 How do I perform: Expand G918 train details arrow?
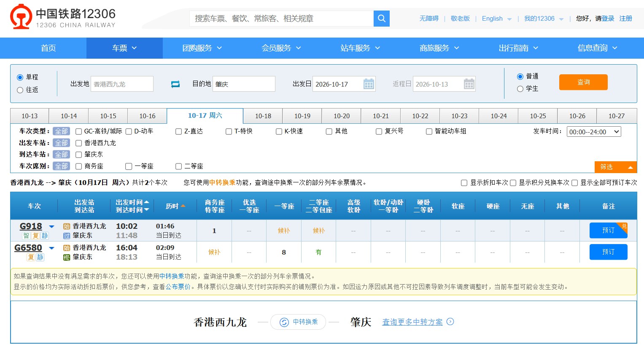[x=51, y=227]
